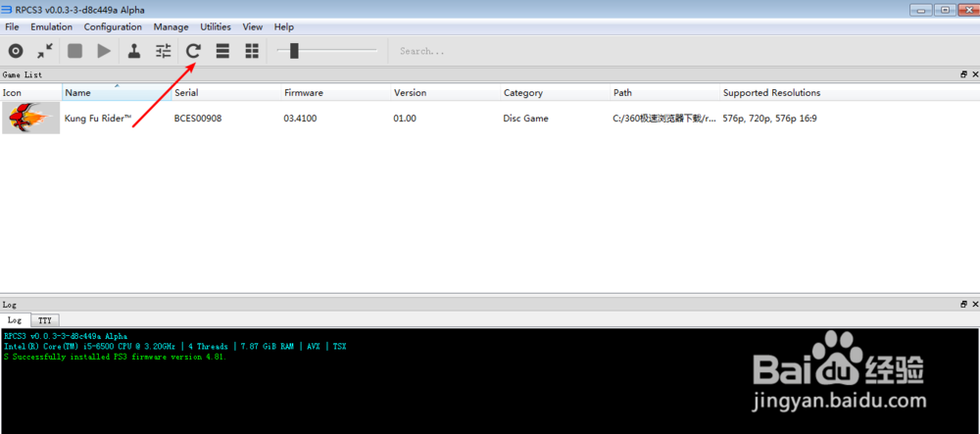The height and width of the screenshot is (434, 980).
Task: Sort by the Name column header
Action: point(117,92)
